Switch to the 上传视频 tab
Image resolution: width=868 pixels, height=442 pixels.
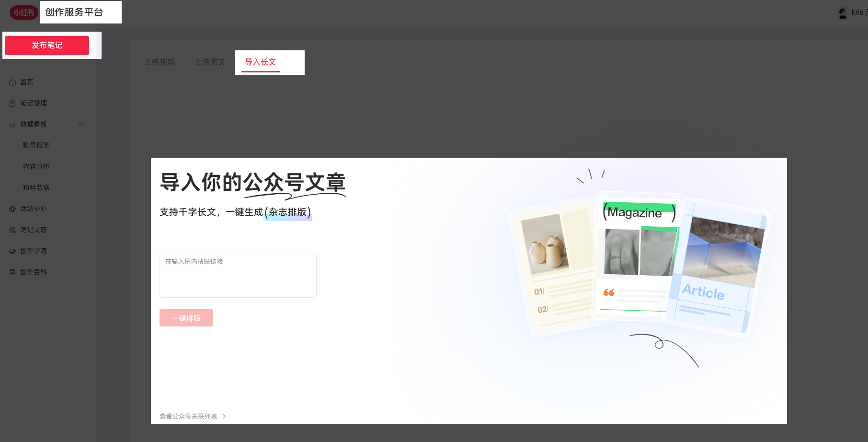pyautogui.click(x=160, y=62)
